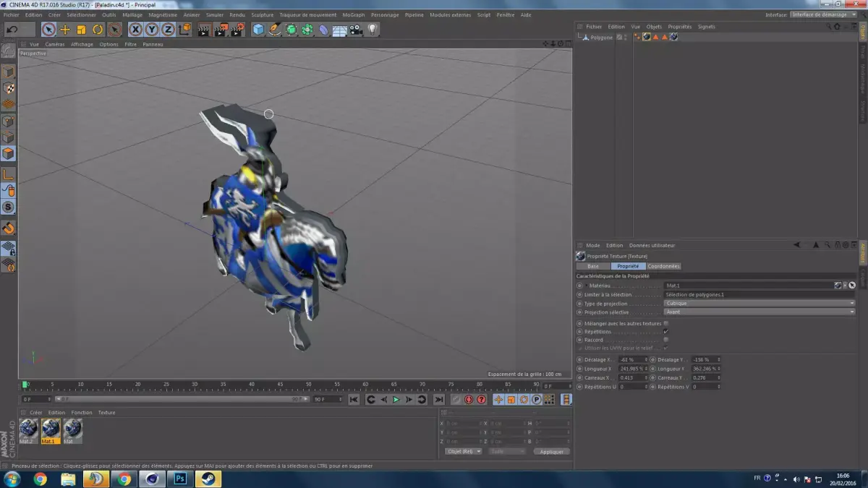Select the Mat.1 material thumbnail
868x488 pixels.
51,431
